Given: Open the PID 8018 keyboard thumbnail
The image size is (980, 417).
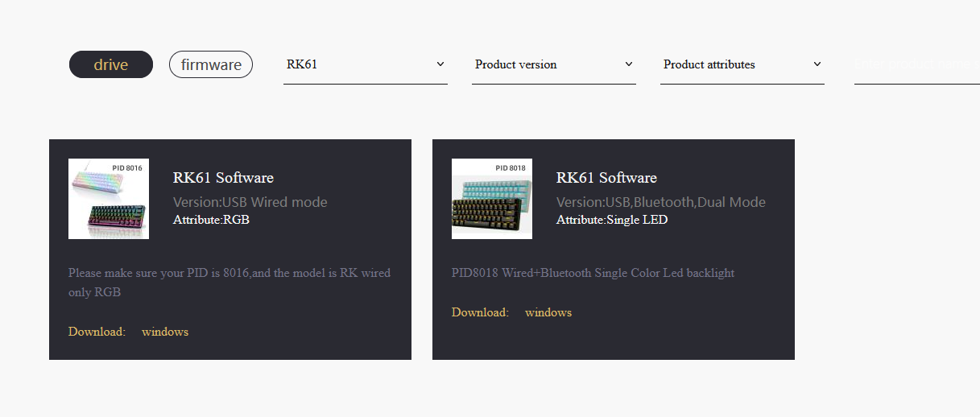Looking at the screenshot, I should click(492, 199).
